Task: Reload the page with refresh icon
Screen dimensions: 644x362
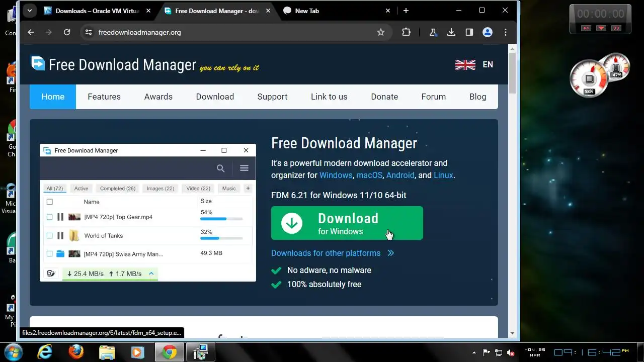Action: click(67, 32)
